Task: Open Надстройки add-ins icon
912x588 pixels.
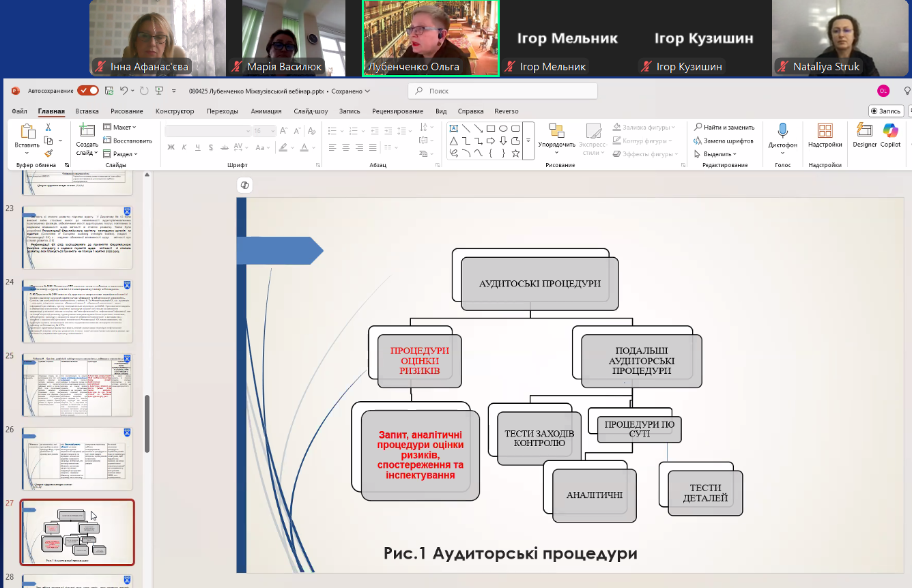Action: [x=825, y=131]
